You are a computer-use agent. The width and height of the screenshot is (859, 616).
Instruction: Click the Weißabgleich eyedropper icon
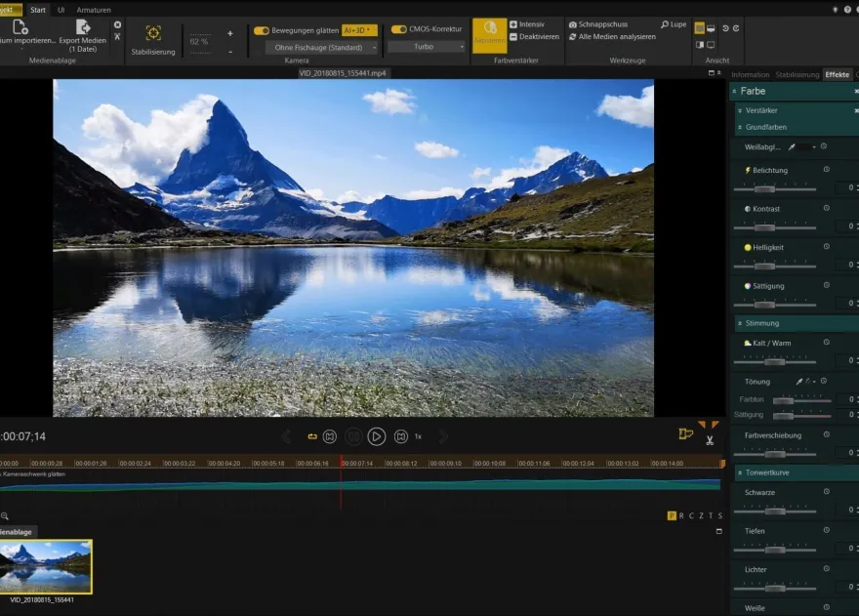pyautogui.click(x=792, y=146)
